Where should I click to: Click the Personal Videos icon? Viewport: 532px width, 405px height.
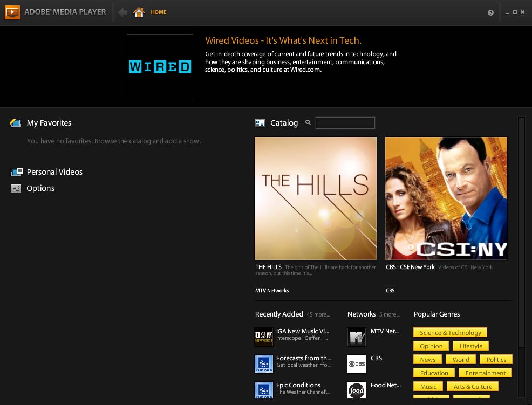click(16, 172)
